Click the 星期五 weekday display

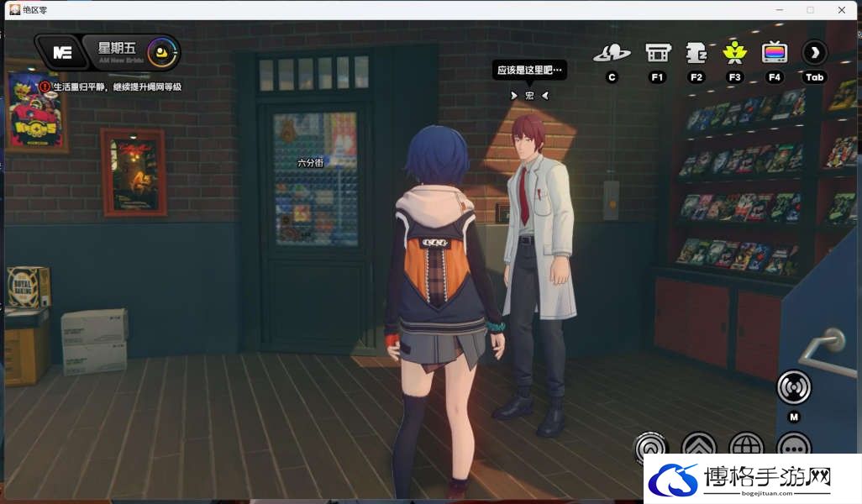pos(117,48)
